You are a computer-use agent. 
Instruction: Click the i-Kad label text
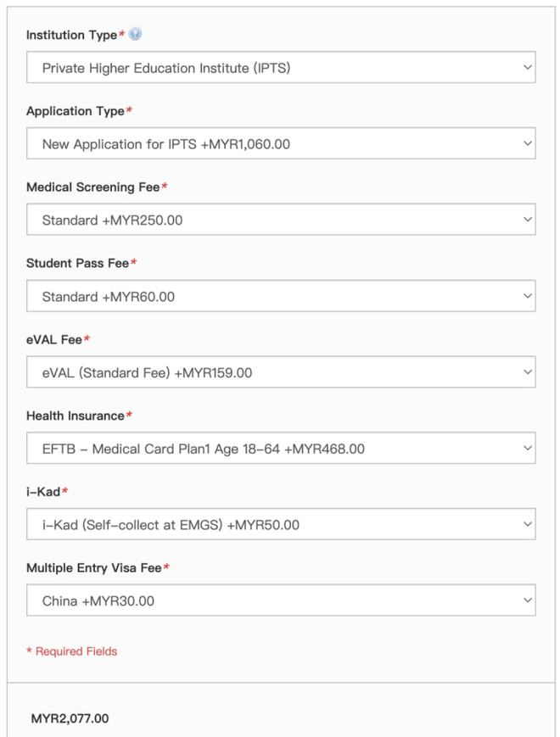coord(42,492)
